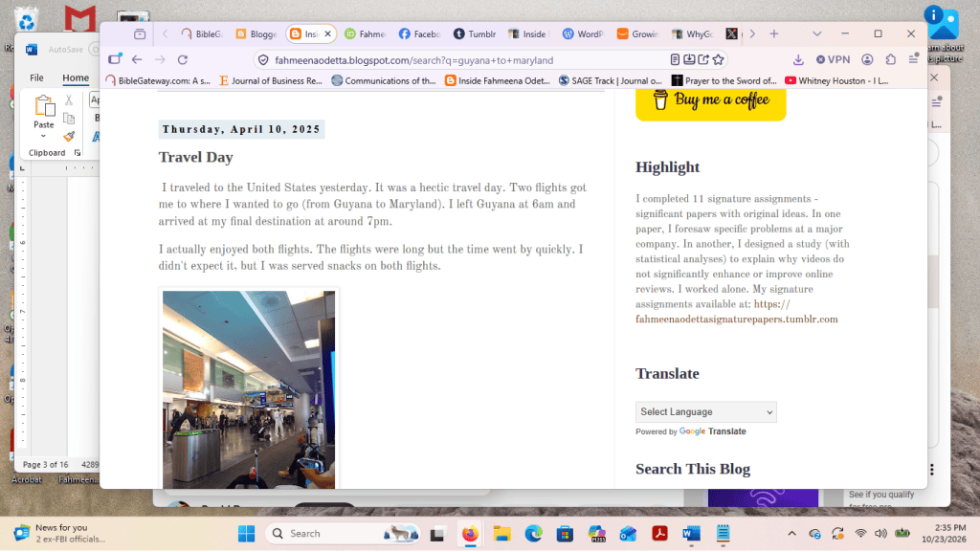Viewport: 980px width, 552px height.
Task: Click Page 3 of 16 in Word status bar
Action: tap(46, 465)
